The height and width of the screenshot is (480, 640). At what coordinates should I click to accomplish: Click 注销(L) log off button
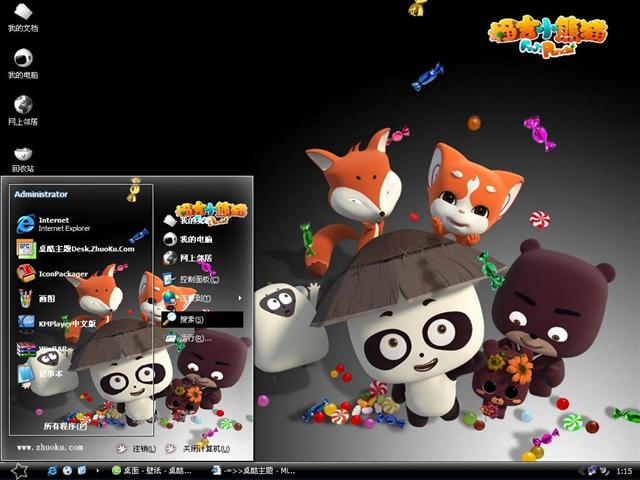click(x=136, y=449)
